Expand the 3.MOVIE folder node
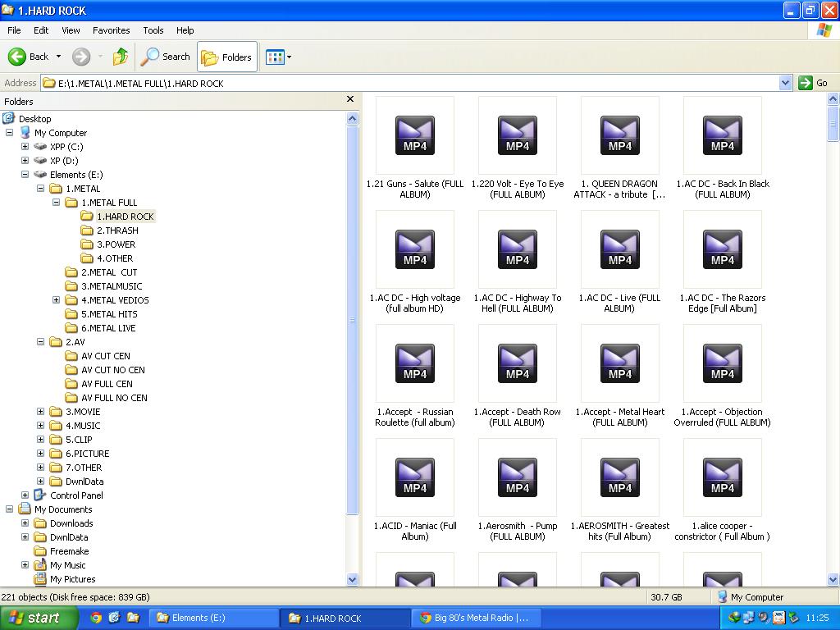Image resolution: width=840 pixels, height=630 pixels. tap(40, 411)
